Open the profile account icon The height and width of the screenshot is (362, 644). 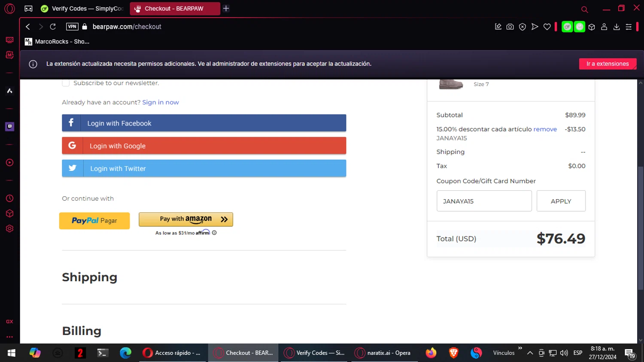tap(604, 27)
